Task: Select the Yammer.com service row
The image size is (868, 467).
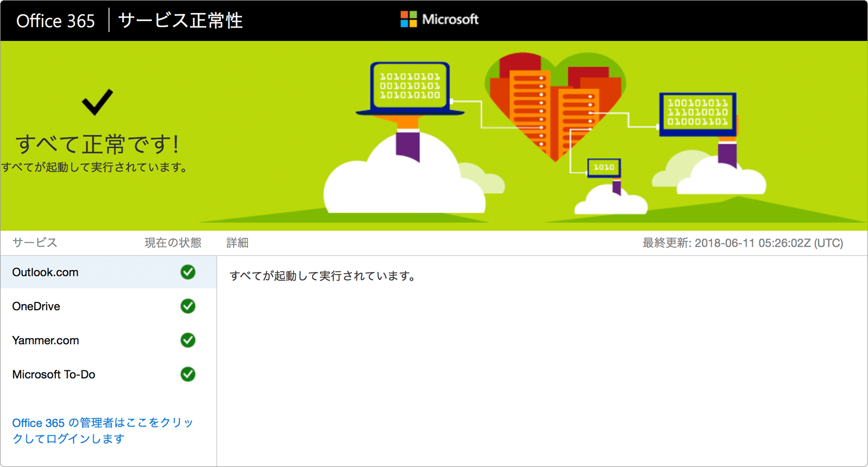Action: (108, 340)
